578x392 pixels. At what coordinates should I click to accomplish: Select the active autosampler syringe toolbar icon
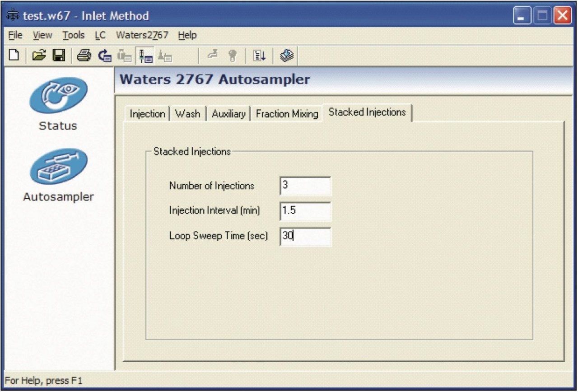pyautogui.click(x=145, y=56)
